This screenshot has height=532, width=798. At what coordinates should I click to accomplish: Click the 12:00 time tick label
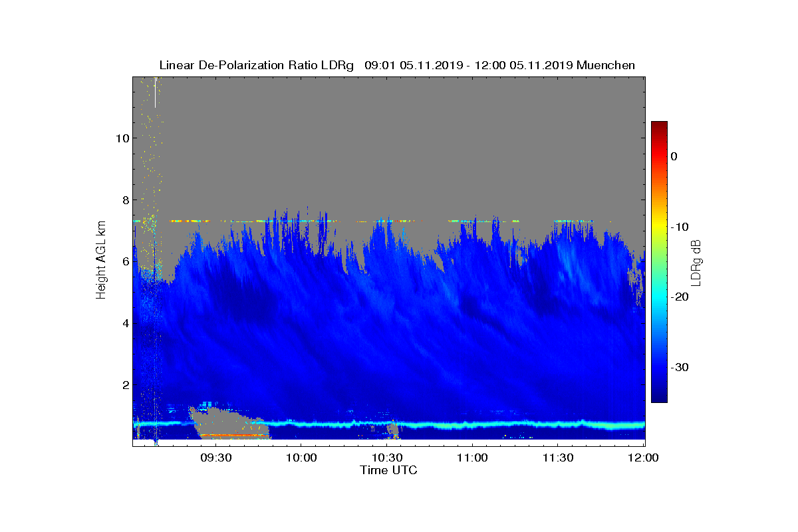pos(643,458)
